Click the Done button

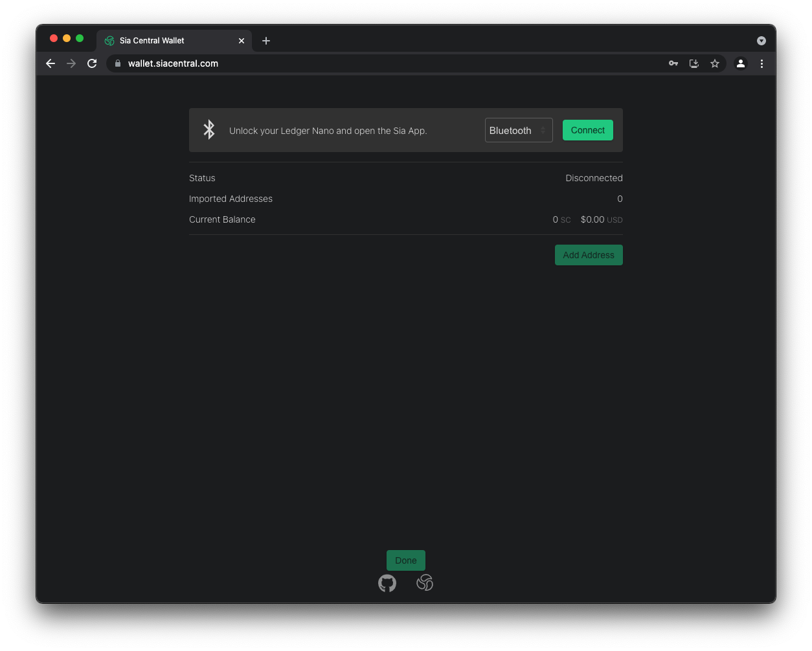point(405,560)
